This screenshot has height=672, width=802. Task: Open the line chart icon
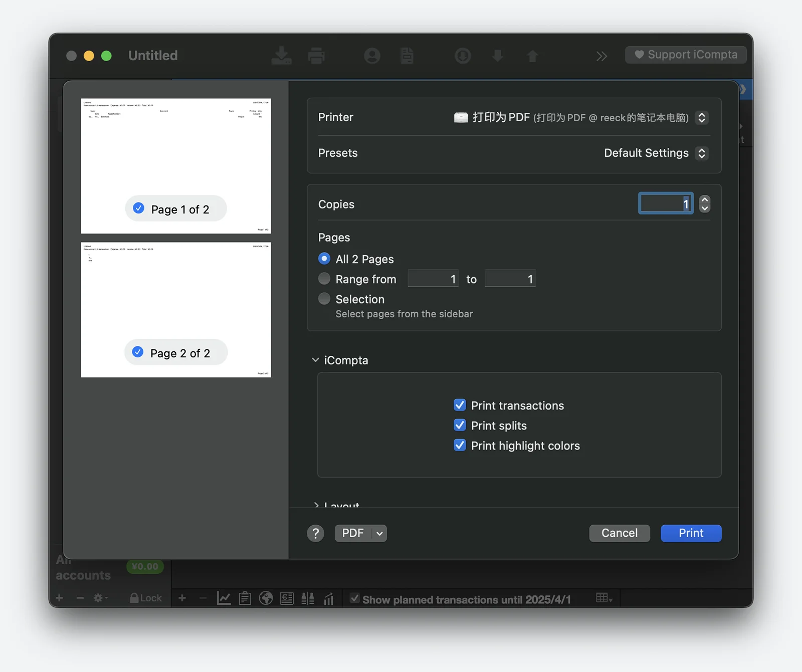[x=224, y=598]
